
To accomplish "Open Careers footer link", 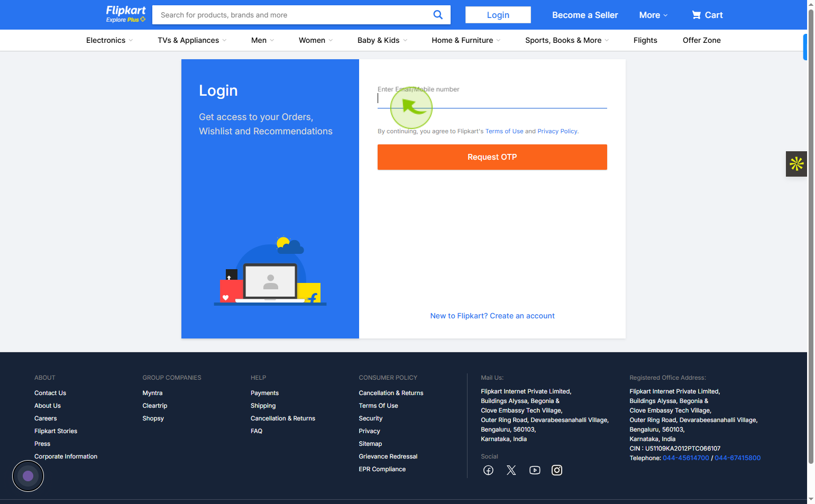I will [45, 418].
